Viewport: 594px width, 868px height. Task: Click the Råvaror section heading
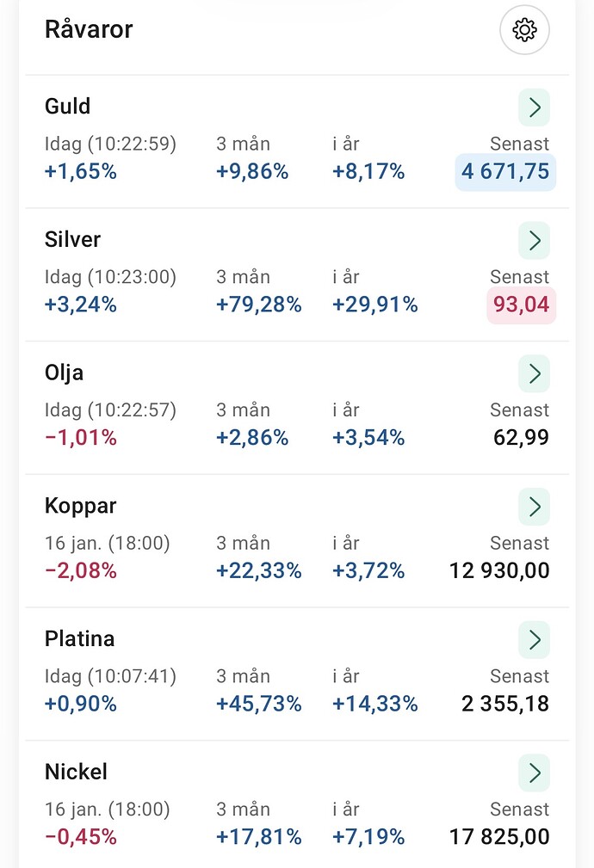pyautogui.click(x=89, y=30)
